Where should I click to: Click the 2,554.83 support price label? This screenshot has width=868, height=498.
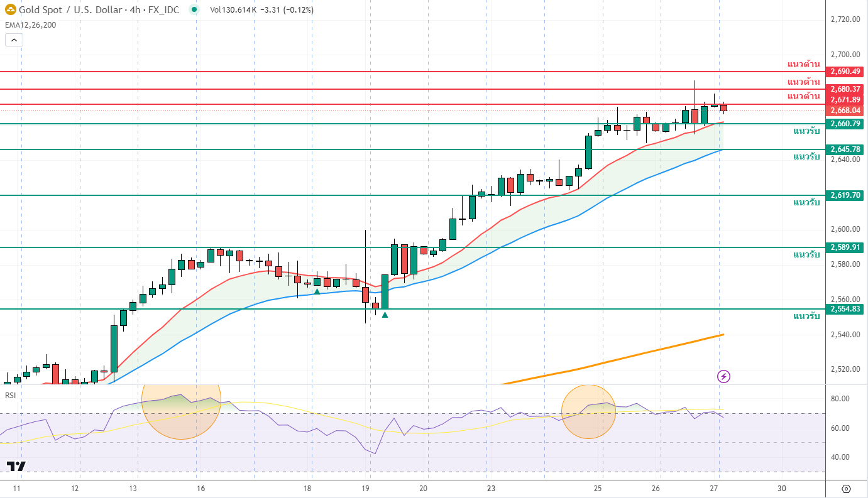tap(845, 309)
